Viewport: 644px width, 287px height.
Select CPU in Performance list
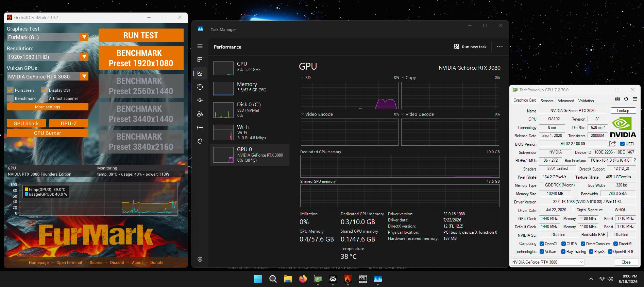(x=250, y=68)
